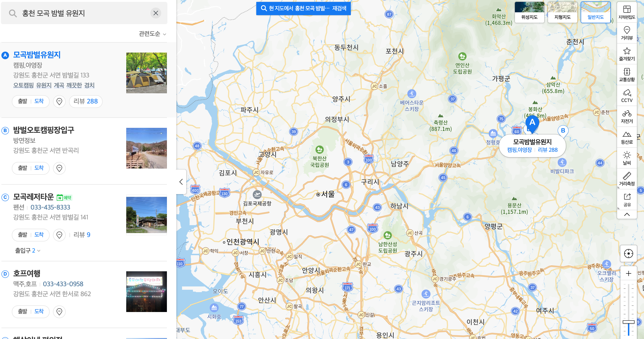The image size is (644, 339).
Task: Center map on my current location
Action: point(628,254)
